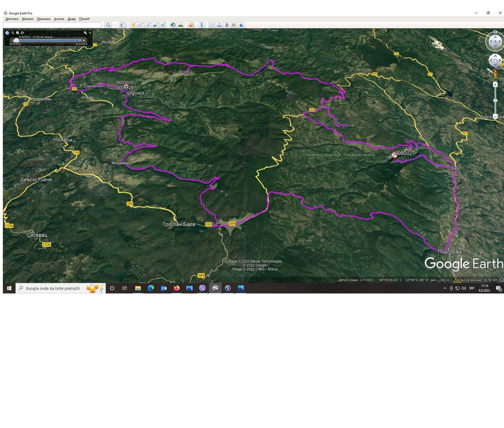Viewport: 504px width, 428px height.
Task: Toggle sunlight across landscape icon
Action: coord(181,25)
